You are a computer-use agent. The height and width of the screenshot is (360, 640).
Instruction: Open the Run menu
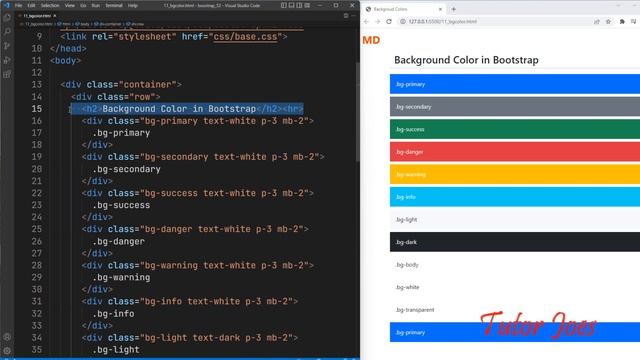96,5
